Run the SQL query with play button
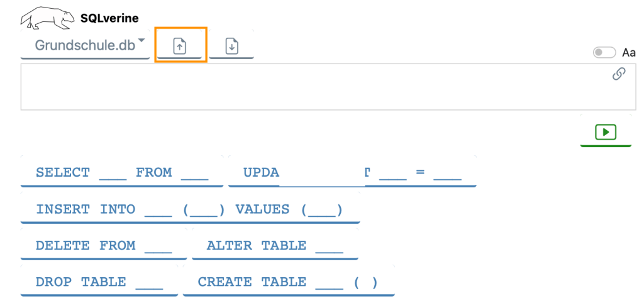 (x=605, y=132)
